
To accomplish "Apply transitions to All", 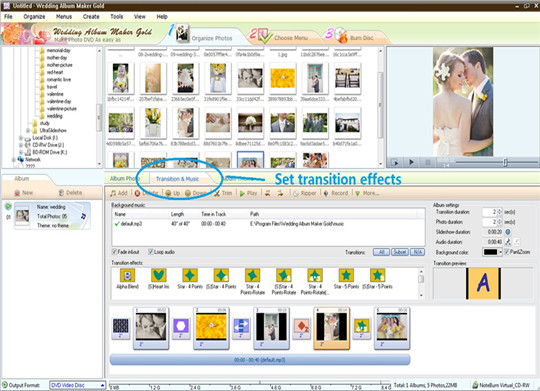I will coord(381,252).
